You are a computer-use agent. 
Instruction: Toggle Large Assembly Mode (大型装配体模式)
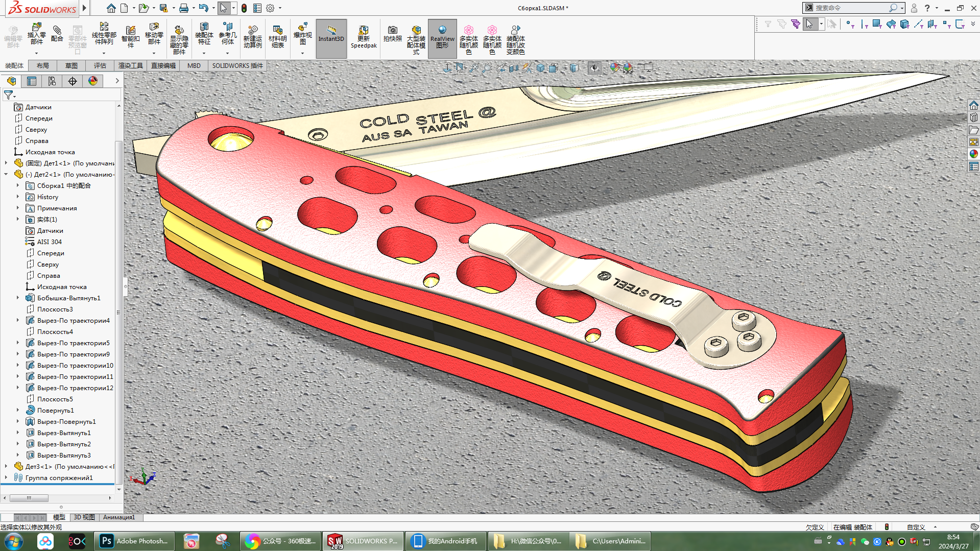tap(416, 40)
